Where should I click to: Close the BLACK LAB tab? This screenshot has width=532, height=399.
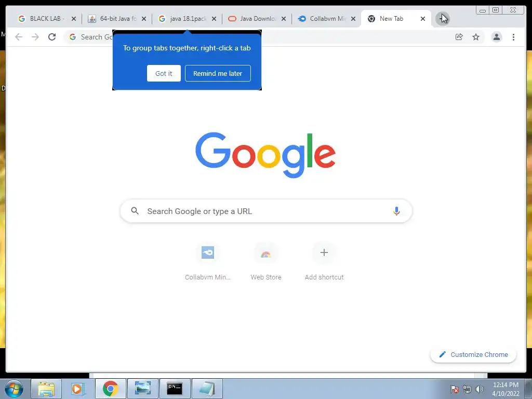[x=74, y=19]
